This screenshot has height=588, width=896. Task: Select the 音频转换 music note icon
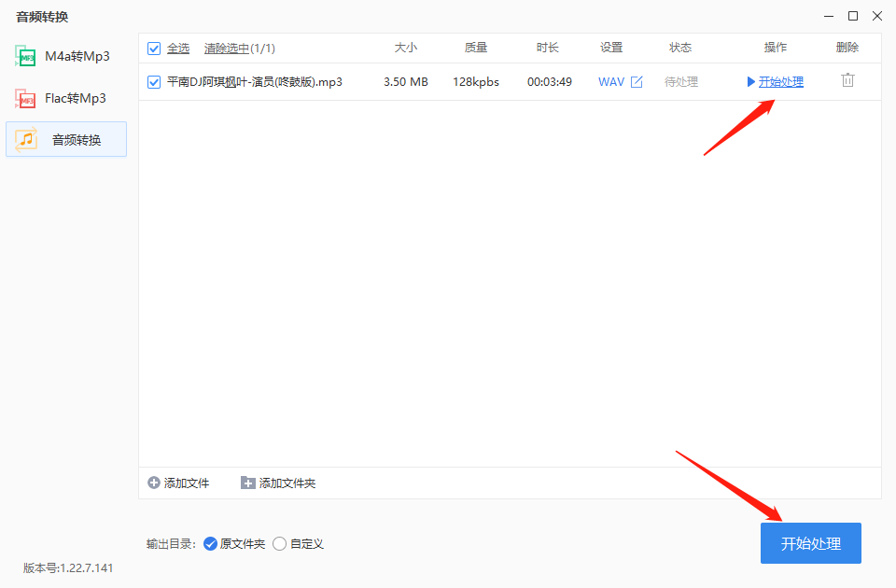coord(26,139)
